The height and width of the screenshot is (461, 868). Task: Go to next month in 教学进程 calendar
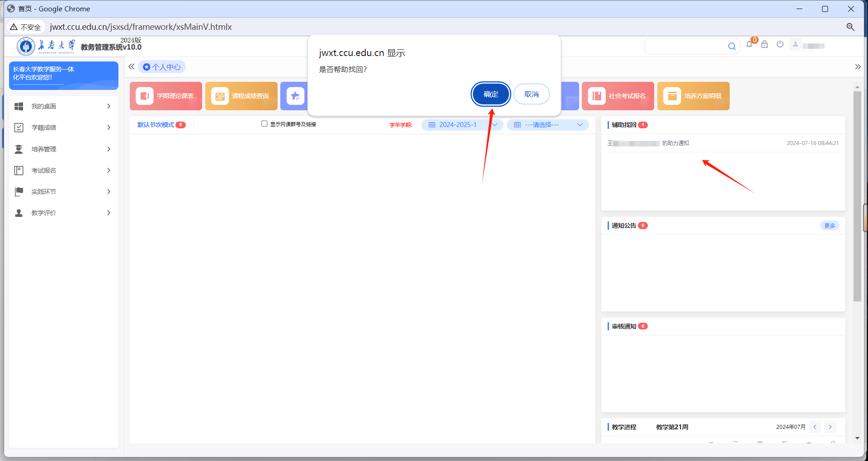tap(830, 427)
